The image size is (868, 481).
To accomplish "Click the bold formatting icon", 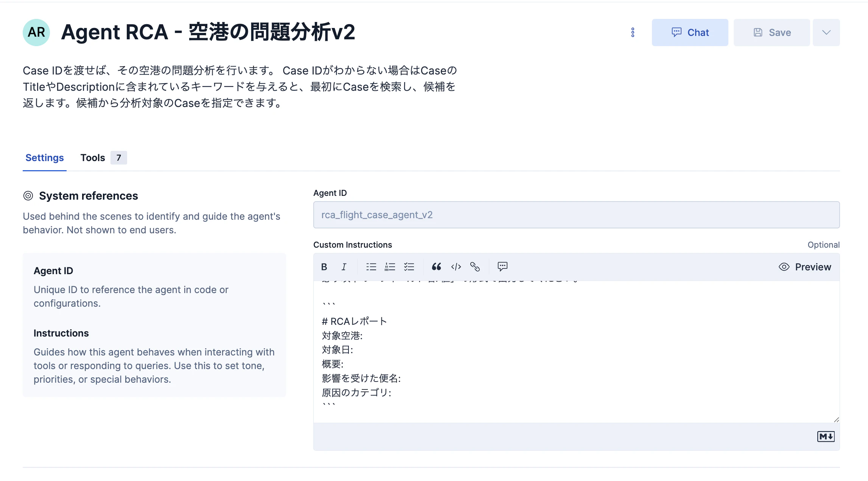I will point(324,267).
